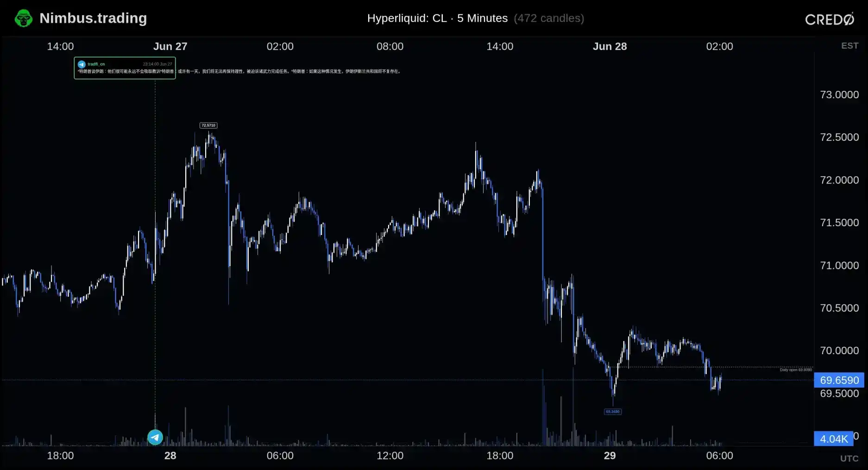Click the Nimbus.trading title text
Screen dimensions: 868x470
93,18
